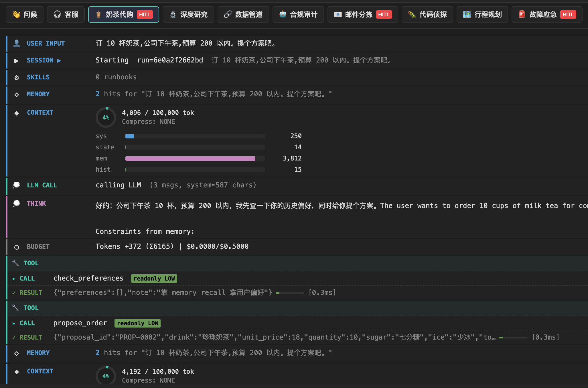Click the run=6e0a2f2662bd session id
The width and height of the screenshot is (588, 388).
[x=170, y=60]
